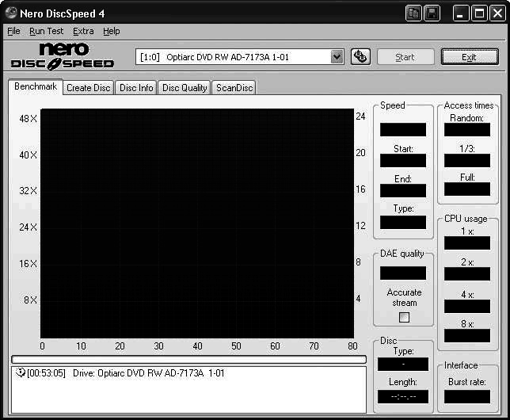510x420 pixels.
Task: Toggle the Accurate stream checkbox
Action: point(404,317)
